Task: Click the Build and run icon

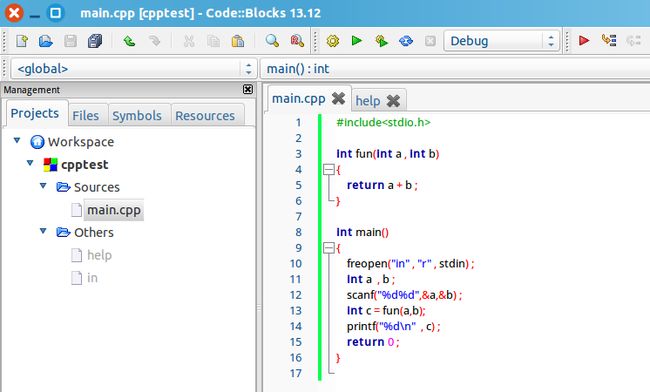Action: point(381,41)
